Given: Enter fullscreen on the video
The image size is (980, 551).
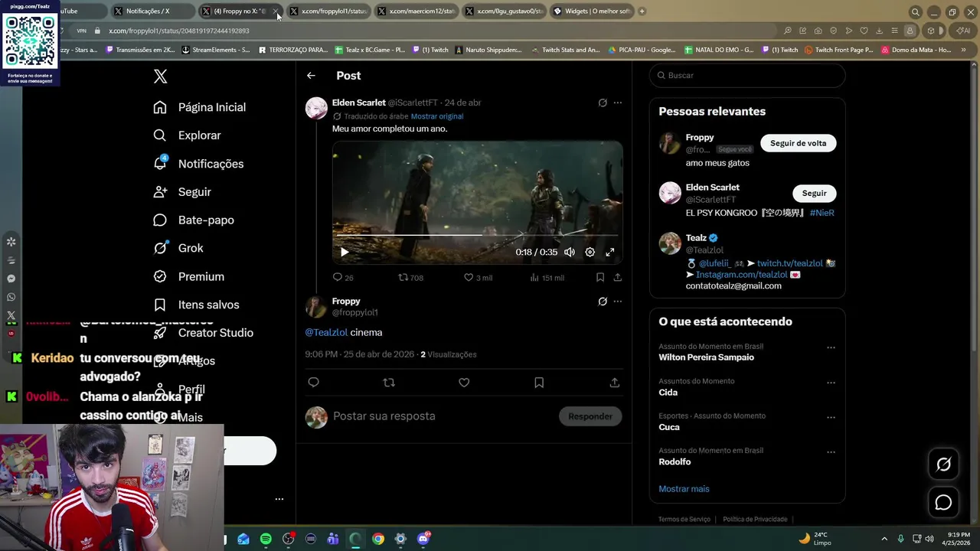Looking at the screenshot, I should [610, 252].
